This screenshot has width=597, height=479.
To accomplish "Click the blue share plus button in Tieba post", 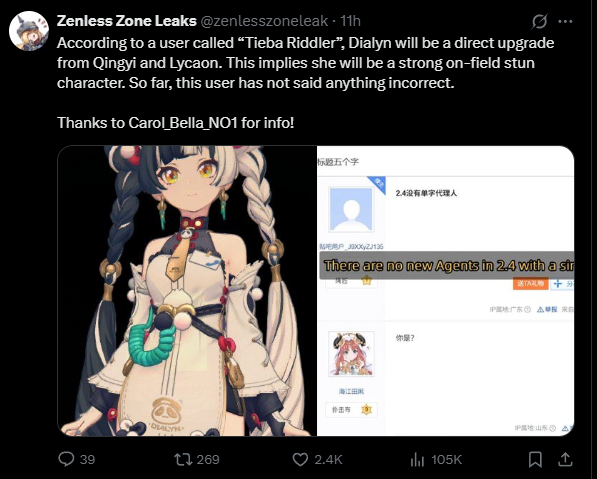I will [563, 284].
